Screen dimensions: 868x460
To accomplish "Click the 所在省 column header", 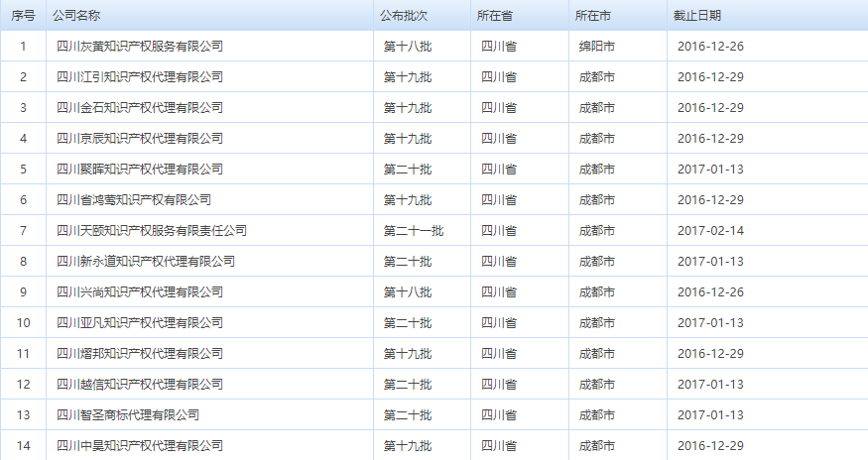I will (x=494, y=16).
